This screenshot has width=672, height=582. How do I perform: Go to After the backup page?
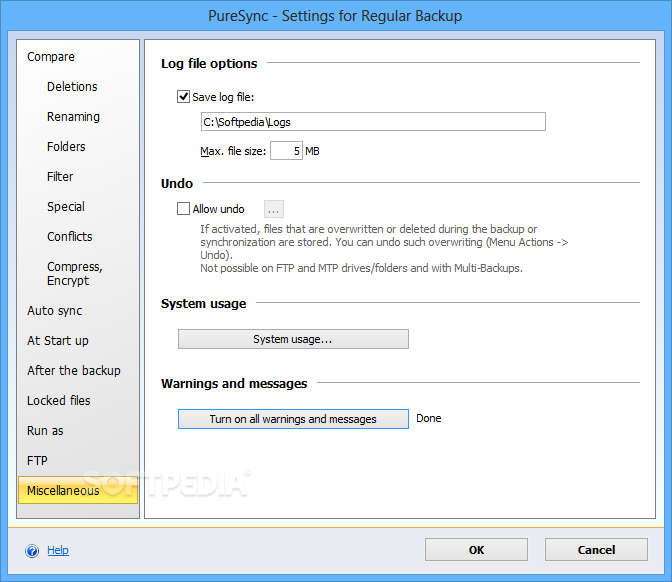(x=74, y=371)
